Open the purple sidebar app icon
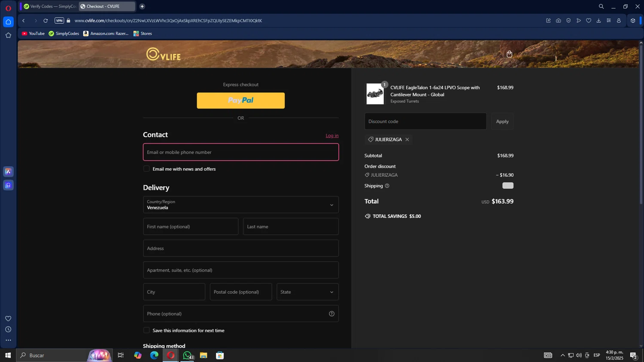The width and height of the screenshot is (644, 362). tap(8, 185)
